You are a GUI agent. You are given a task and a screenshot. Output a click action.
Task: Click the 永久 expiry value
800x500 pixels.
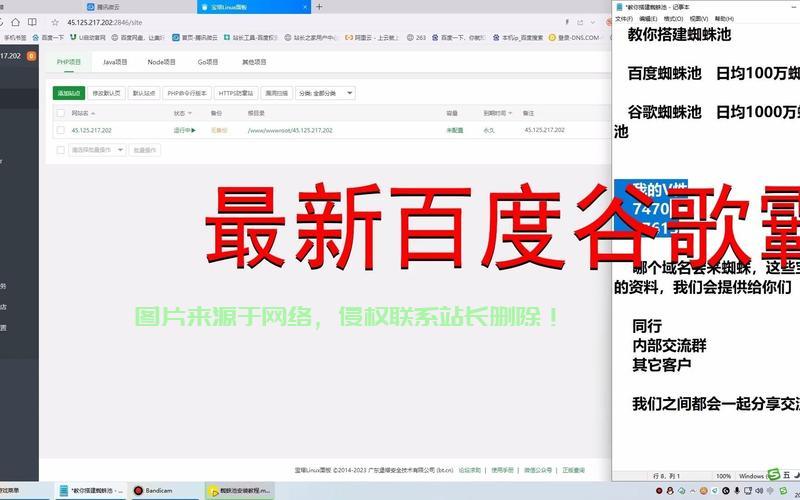489,130
